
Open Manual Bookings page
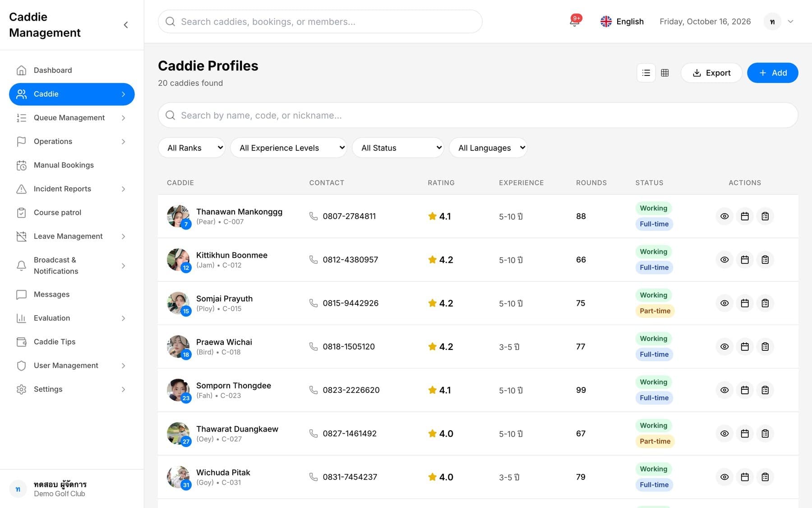point(72,165)
